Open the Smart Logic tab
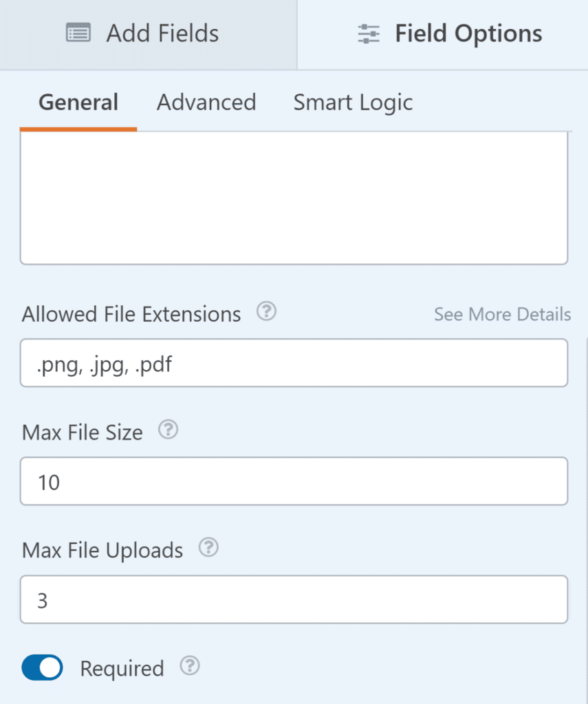Image resolution: width=588 pixels, height=704 pixels. pos(353,102)
